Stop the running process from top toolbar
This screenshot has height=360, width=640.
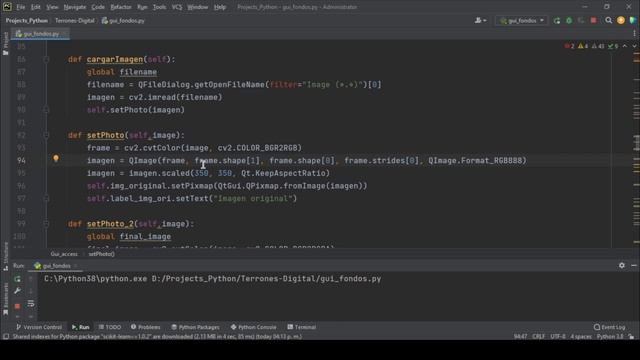pos(593,20)
